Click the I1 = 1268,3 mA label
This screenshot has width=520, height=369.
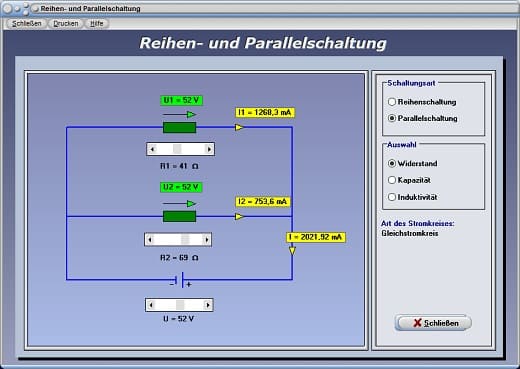(265, 112)
